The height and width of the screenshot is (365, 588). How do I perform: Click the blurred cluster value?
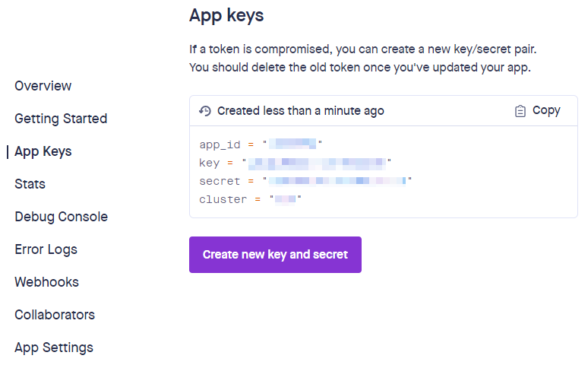[286, 199]
